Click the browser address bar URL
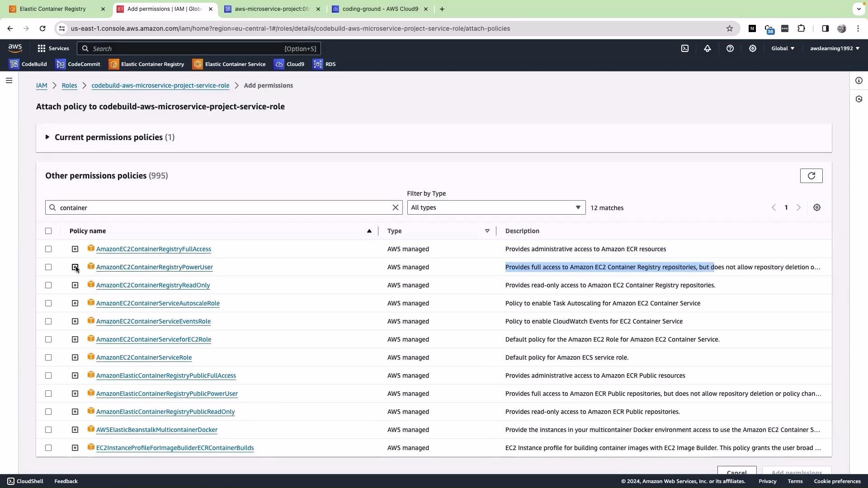 tap(290, 28)
